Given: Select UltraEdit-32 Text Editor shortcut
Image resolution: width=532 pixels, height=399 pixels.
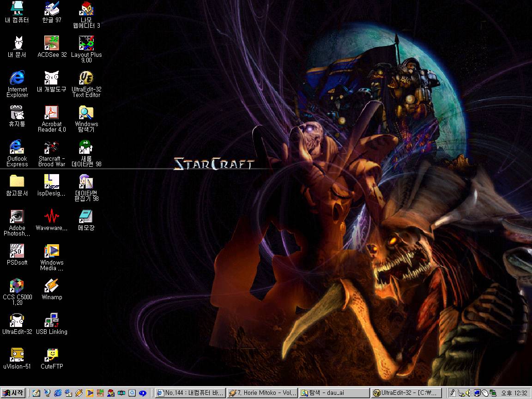Looking at the screenshot, I should (x=86, y=84).
